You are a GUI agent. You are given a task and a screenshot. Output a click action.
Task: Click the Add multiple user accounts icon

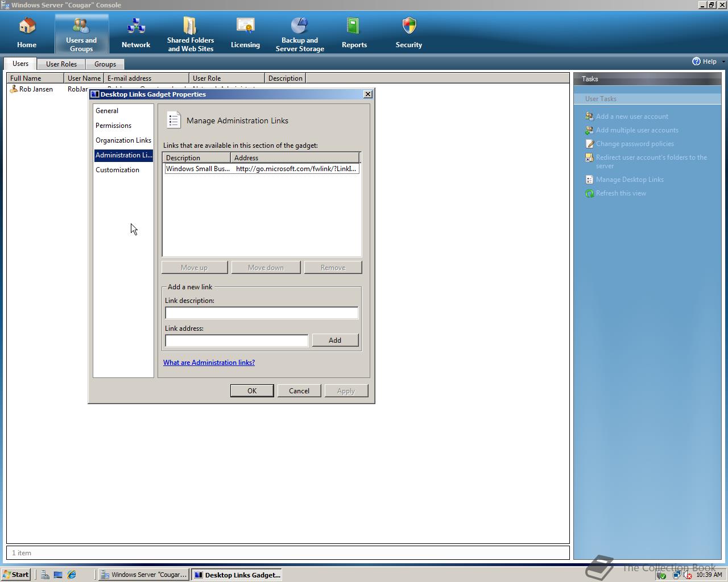[x=590, y=130]
